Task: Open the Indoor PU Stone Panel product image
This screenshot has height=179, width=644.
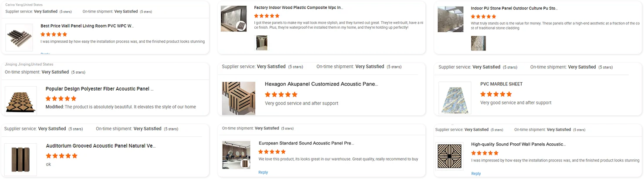Action: pos(450,19)
